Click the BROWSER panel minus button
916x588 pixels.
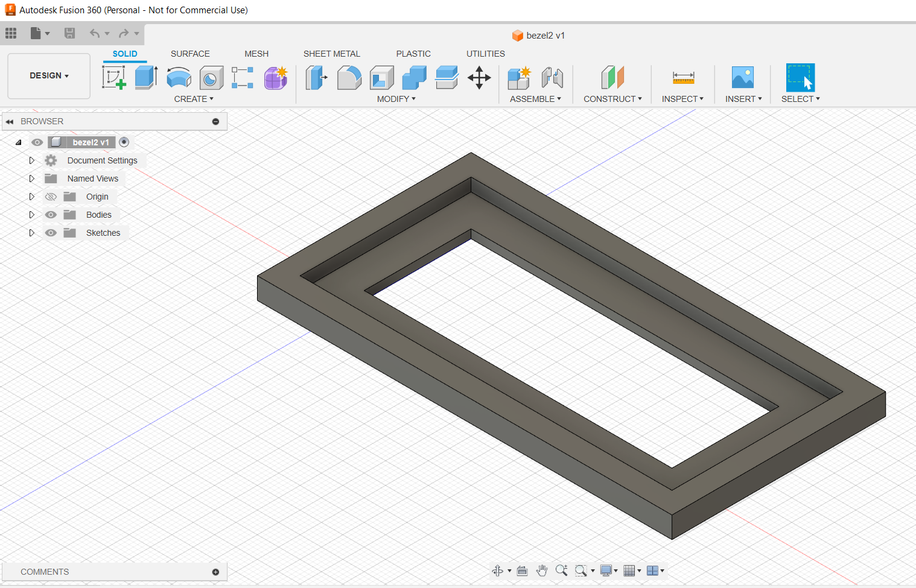pos(215,121)
